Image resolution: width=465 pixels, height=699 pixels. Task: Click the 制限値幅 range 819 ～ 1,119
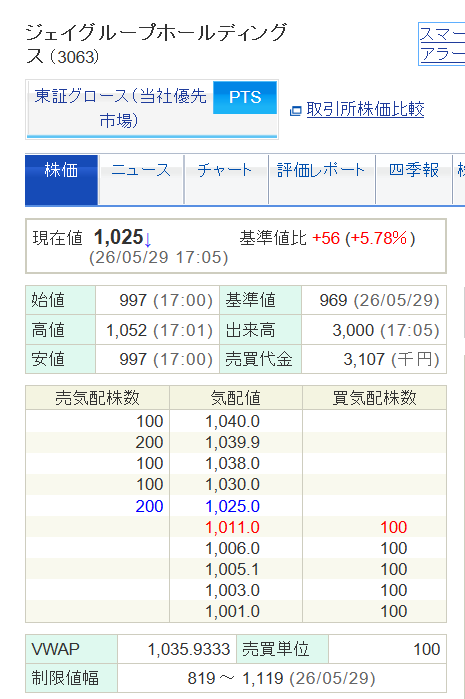click(235, 678)
